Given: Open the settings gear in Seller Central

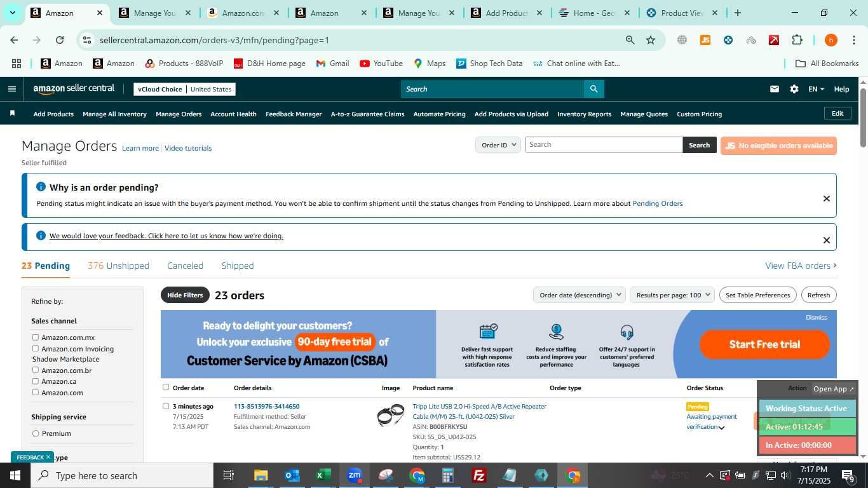Looking at the screenshot, I should pyautogui.click(x=794, y=89).
